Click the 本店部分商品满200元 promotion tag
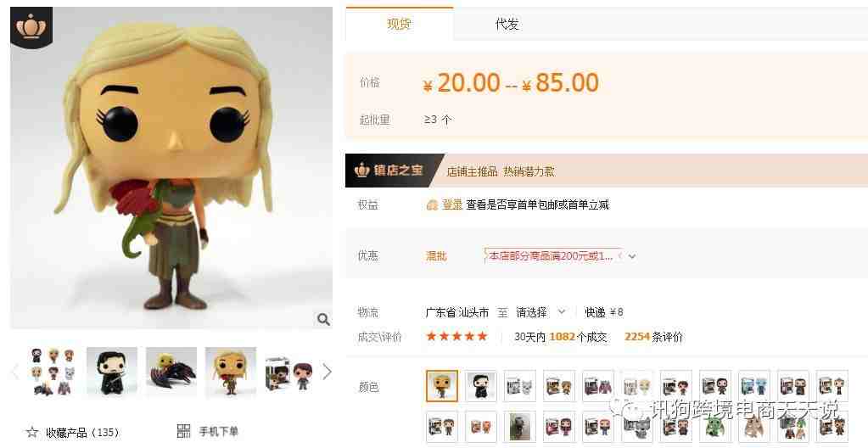The width and height of the screenshot is (868, 448). coord(552,256)
